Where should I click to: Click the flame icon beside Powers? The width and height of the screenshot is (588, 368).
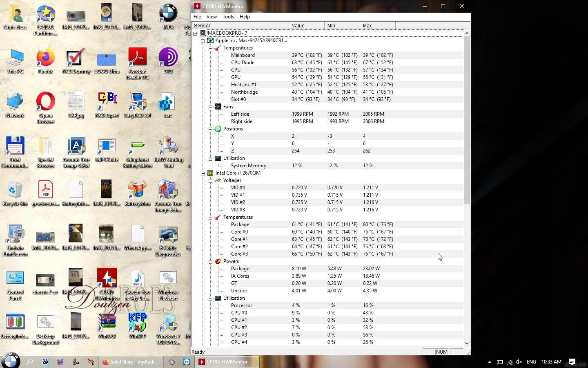(218, 261)
